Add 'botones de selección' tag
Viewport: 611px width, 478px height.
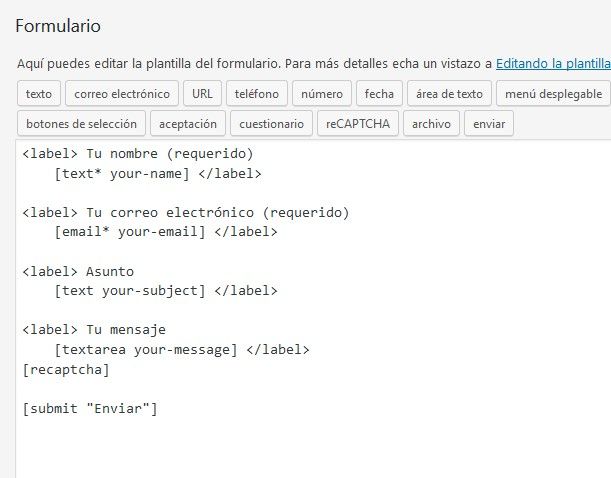click(x=81, y=123)
